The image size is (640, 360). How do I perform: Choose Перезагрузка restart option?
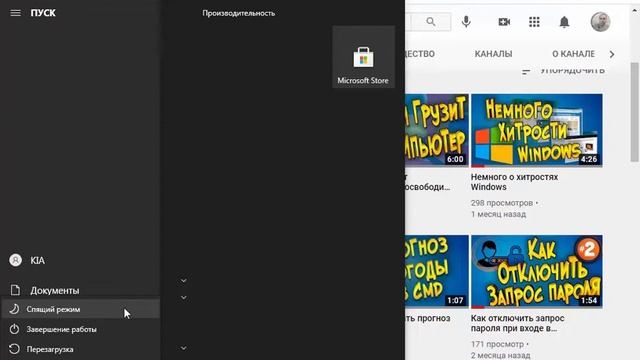[x=80, y=349]
